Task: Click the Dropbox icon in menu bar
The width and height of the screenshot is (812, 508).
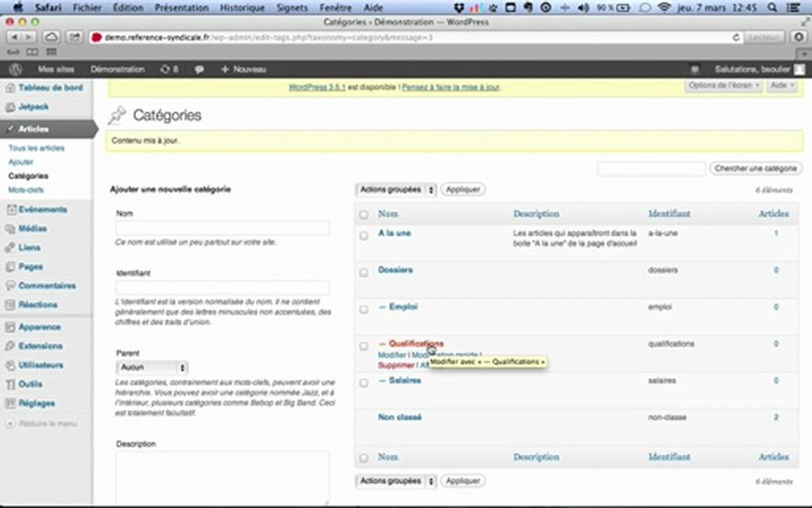Action: click(x=459, y=8)
